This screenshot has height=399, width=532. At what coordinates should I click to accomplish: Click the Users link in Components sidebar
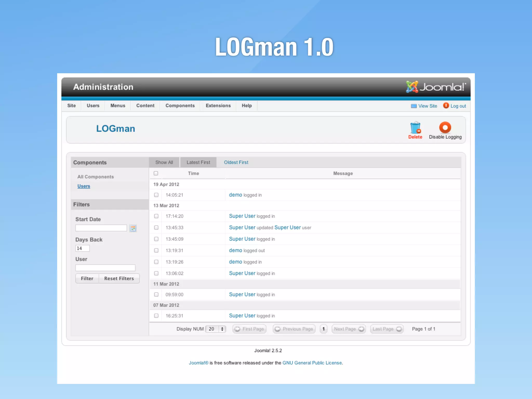point(84,186)
